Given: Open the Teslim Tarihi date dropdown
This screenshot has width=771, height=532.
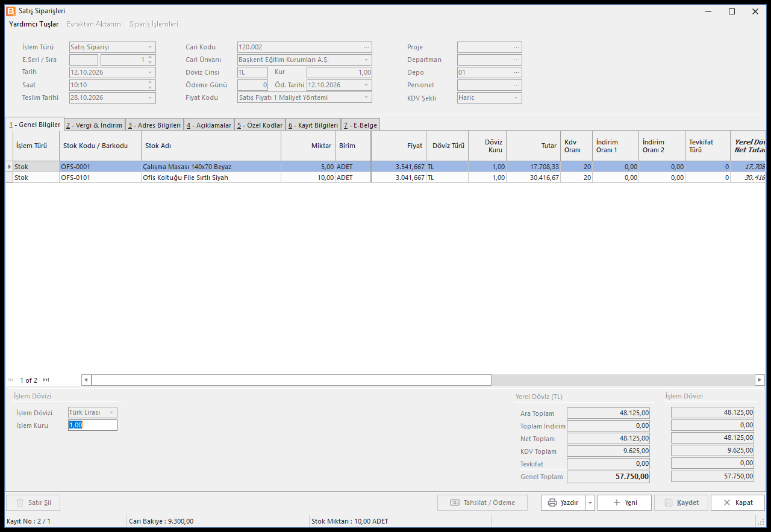Looking at the screenshot, I should (x=150, y=97).
